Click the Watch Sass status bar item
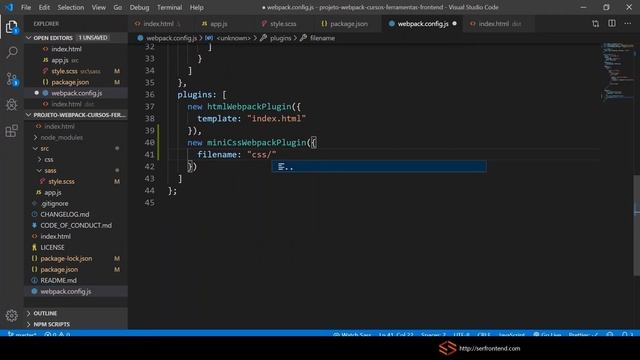 point(352,335)
